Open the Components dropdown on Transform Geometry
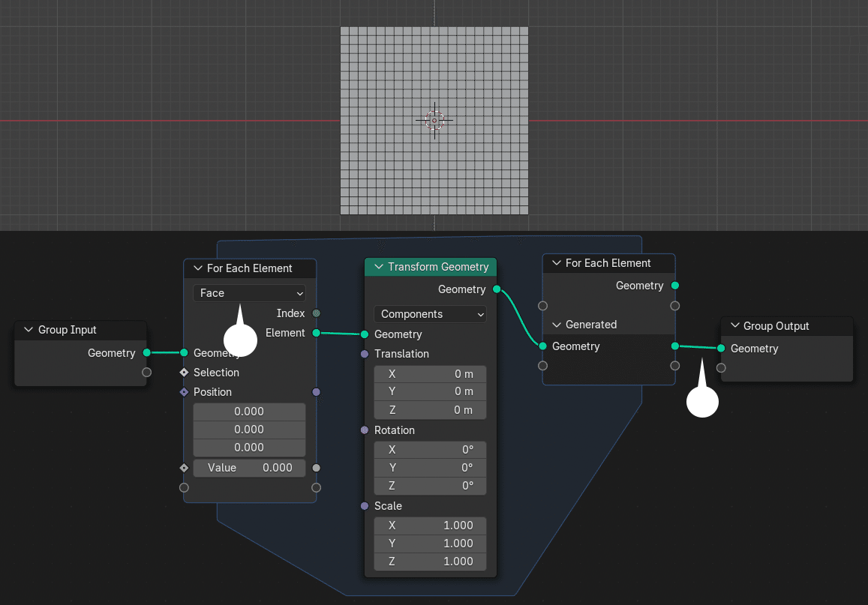This screenshot has width=868, height=605. point(429,314)
